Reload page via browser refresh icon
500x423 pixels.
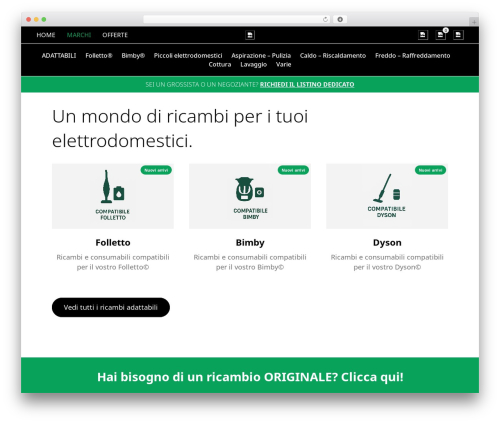click(325, 19)
